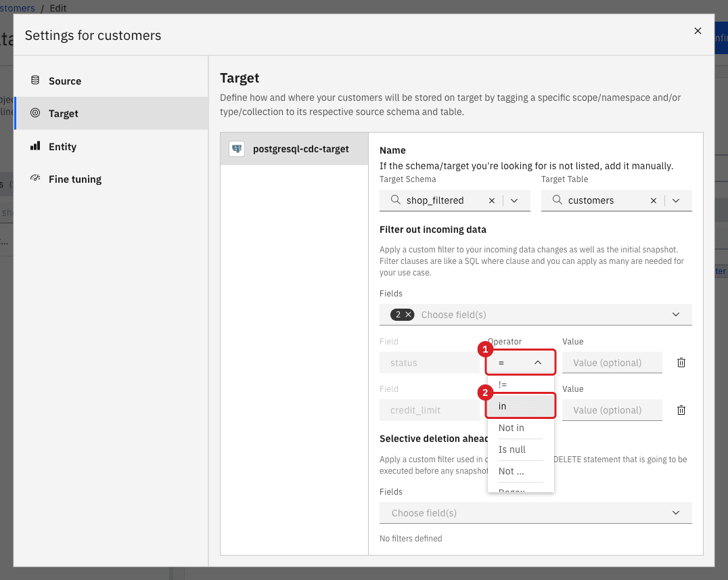The height and width of the screenshot is (580, 728).
Task: Close the Settings for customers dialog
Action: pyautogui.click(x=698, y=30)
